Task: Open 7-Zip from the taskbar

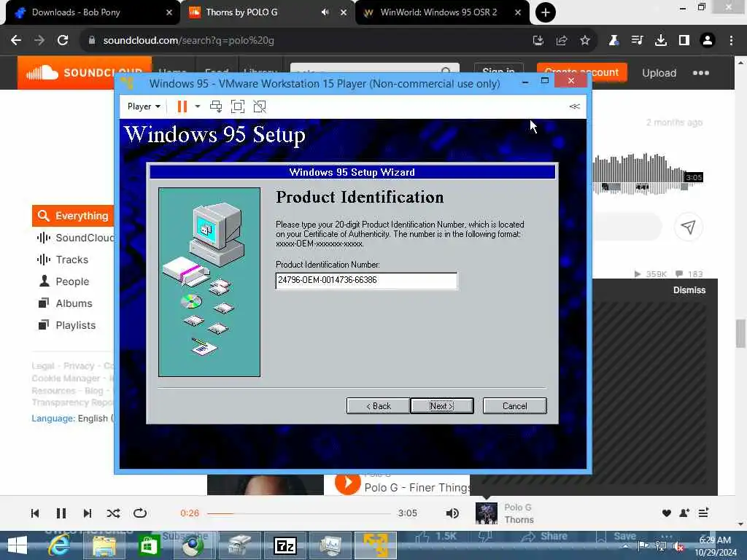Action: (285, 545)
